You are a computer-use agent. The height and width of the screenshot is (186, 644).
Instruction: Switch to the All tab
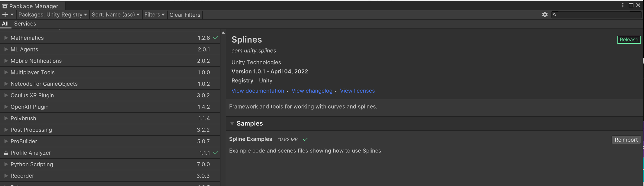click(x=5, y=24)
